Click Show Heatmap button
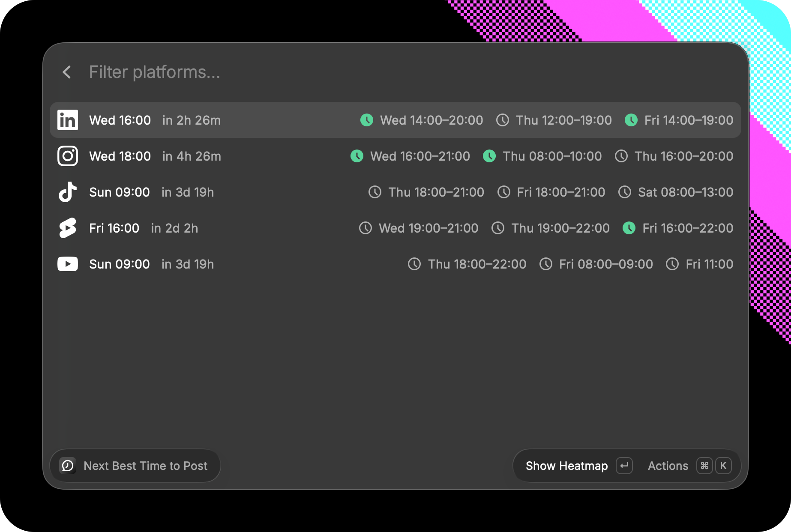791x532 pixels. click(x=566, y=466)
